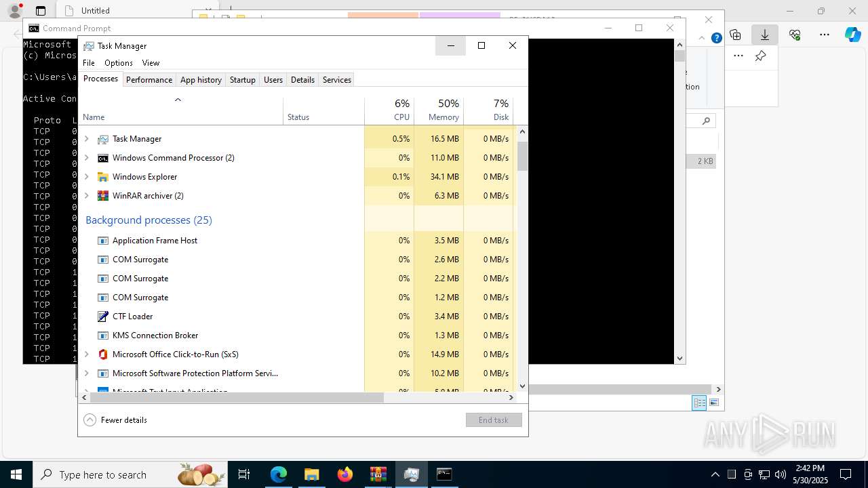Select the Untitled tab in Edge
Viewport: 868px width, 488px height.
(x=122, y=11)
